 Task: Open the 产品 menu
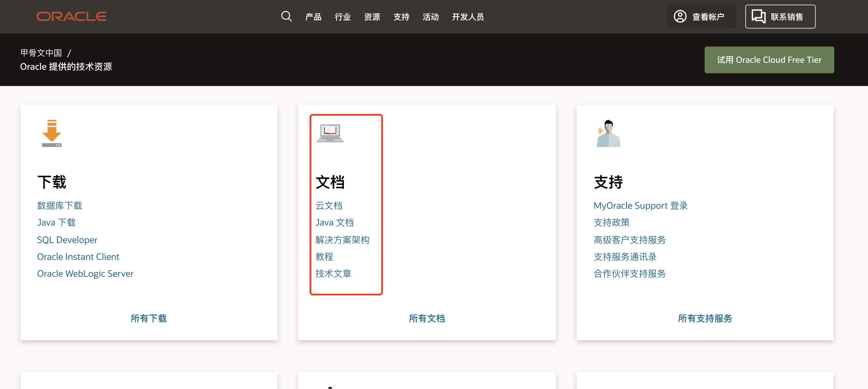coord(313,17)
